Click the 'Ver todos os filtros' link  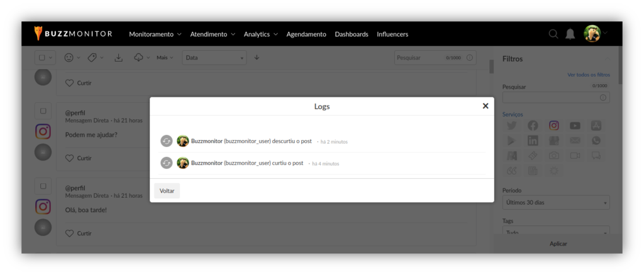588,75
